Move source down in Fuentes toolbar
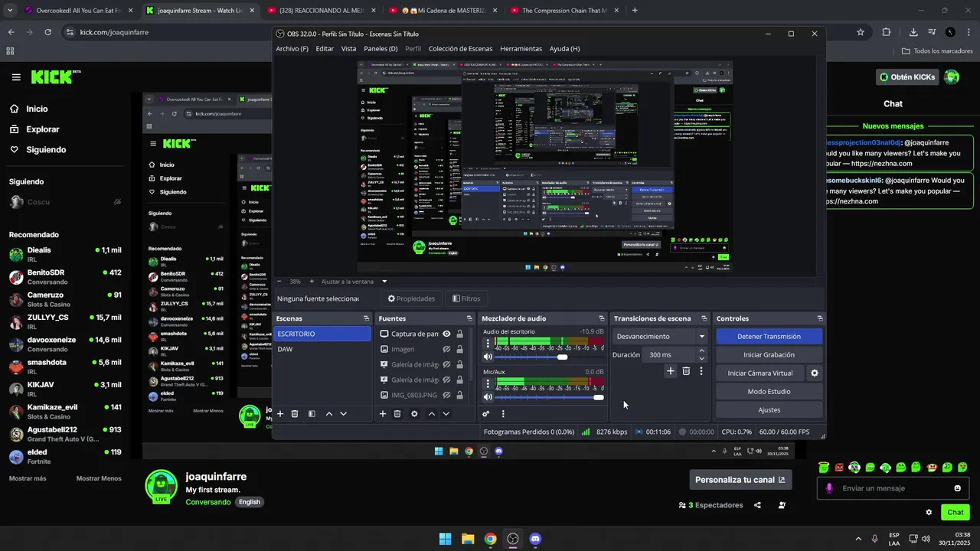 pyautogui.click(x=446, y=414)
